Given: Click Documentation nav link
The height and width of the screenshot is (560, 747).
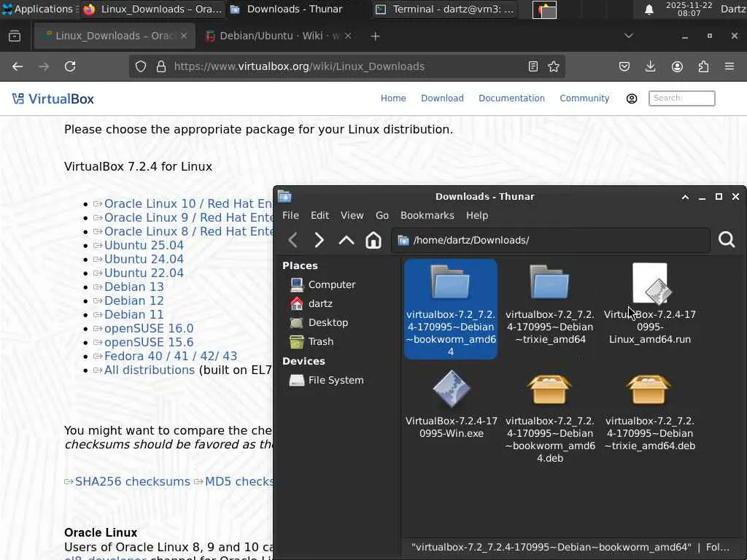Looking at the screenshot, I should tap(511, 98).
